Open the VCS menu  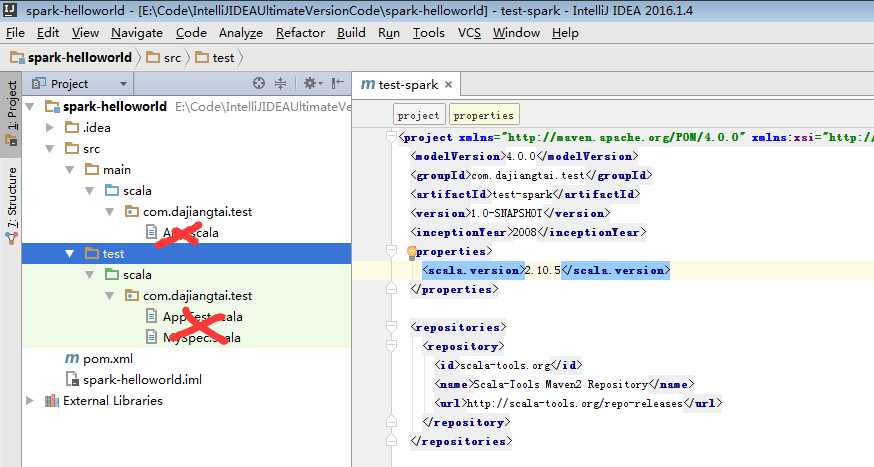[x=469, y=33]
